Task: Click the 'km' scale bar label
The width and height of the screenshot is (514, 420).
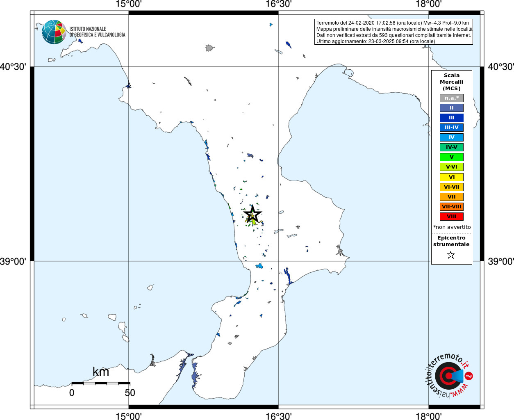Action: pos(101,372)
